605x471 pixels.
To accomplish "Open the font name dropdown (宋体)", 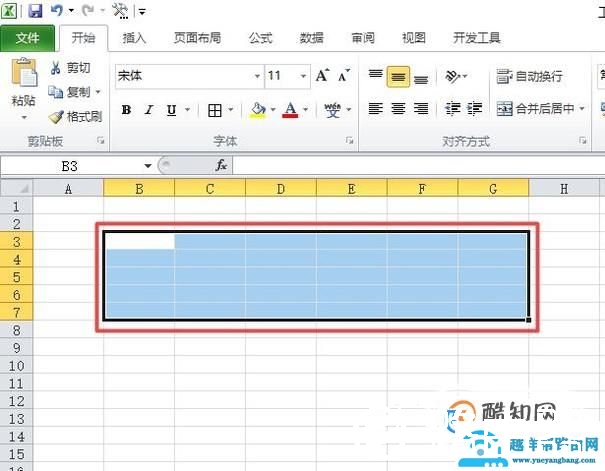I will pos(257,76).
